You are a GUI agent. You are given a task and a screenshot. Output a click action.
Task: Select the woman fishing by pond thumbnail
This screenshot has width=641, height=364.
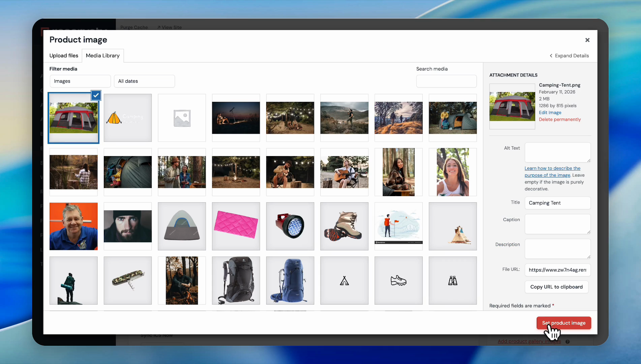[x=73, y=172]
